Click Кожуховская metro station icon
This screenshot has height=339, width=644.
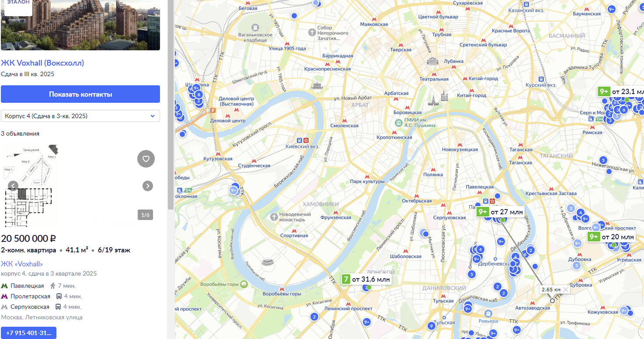tap(603, 307)
